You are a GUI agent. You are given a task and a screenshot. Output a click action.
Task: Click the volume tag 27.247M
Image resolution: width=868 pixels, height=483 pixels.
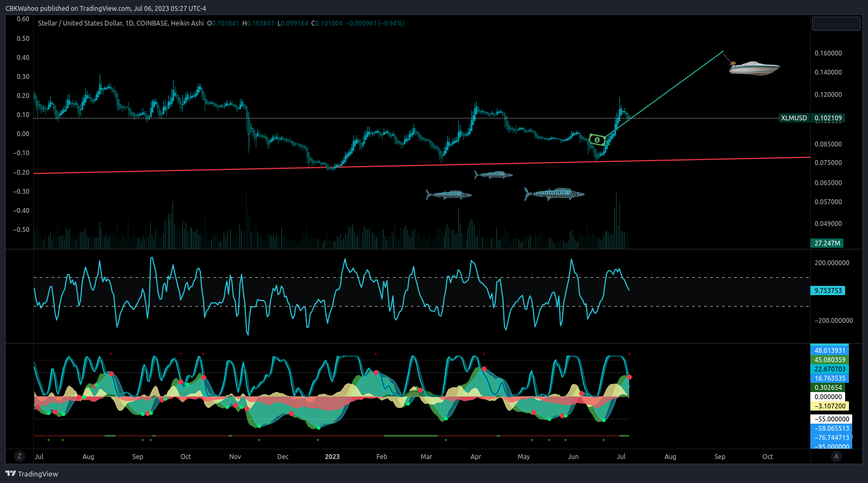[x=827, y=243]
